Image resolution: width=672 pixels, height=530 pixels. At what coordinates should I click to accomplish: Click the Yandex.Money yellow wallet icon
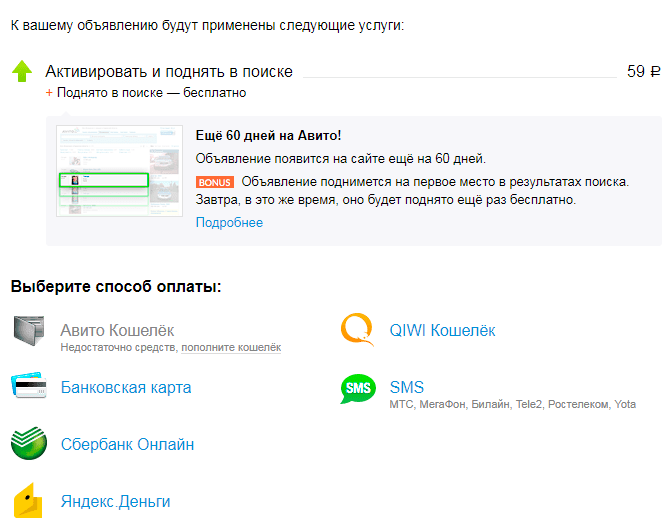tap(28, 500)
